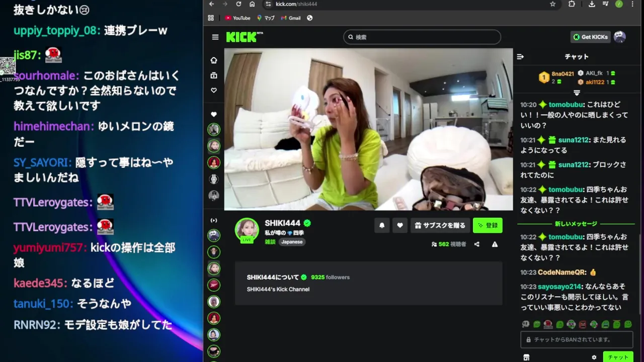
Task: Report the stream with the warning icon
Action: click(x=495, y=244)
